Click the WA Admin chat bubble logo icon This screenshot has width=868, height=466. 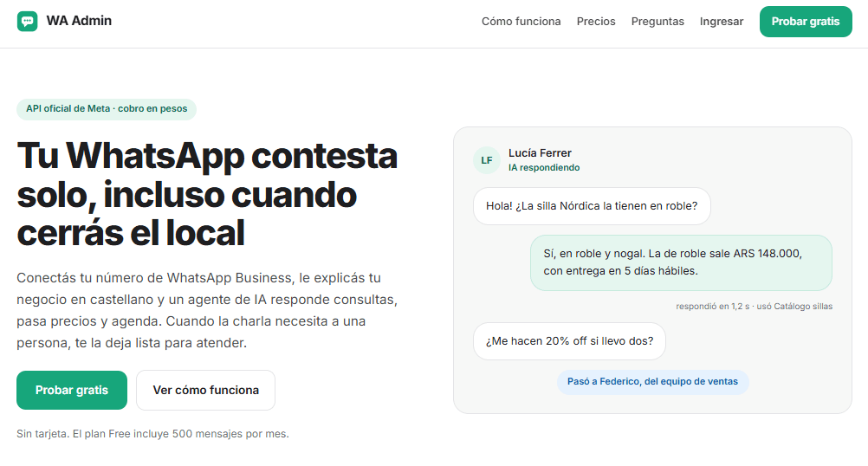27,21
